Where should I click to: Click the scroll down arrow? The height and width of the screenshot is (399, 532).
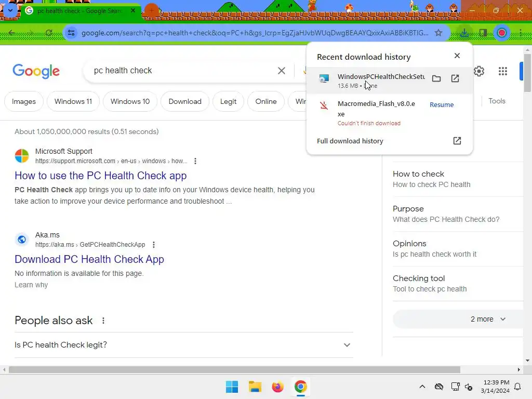(527, 361)
